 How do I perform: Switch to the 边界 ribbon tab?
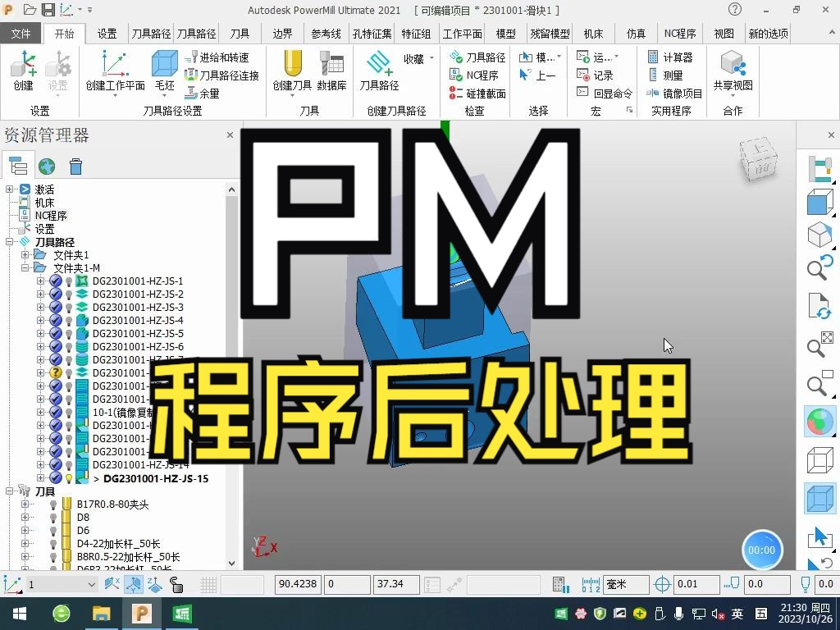(282, 34)
